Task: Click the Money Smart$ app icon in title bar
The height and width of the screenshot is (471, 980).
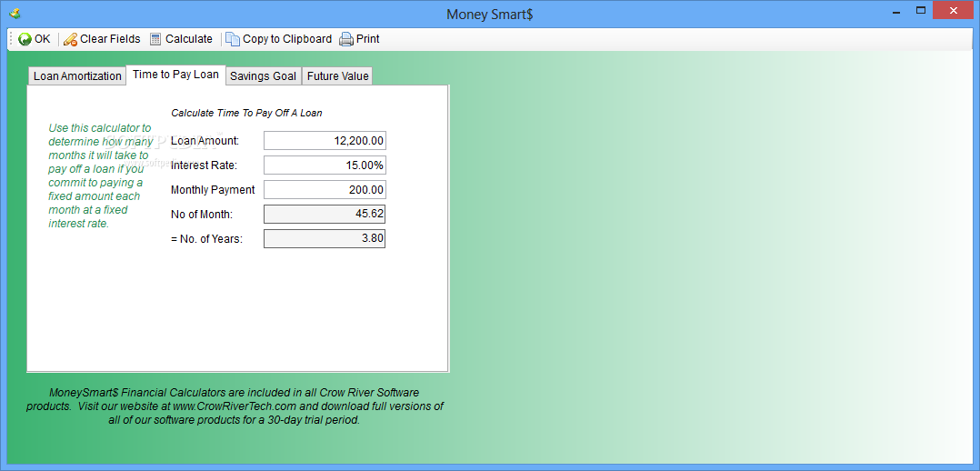Action: click(x=15, y=13)
